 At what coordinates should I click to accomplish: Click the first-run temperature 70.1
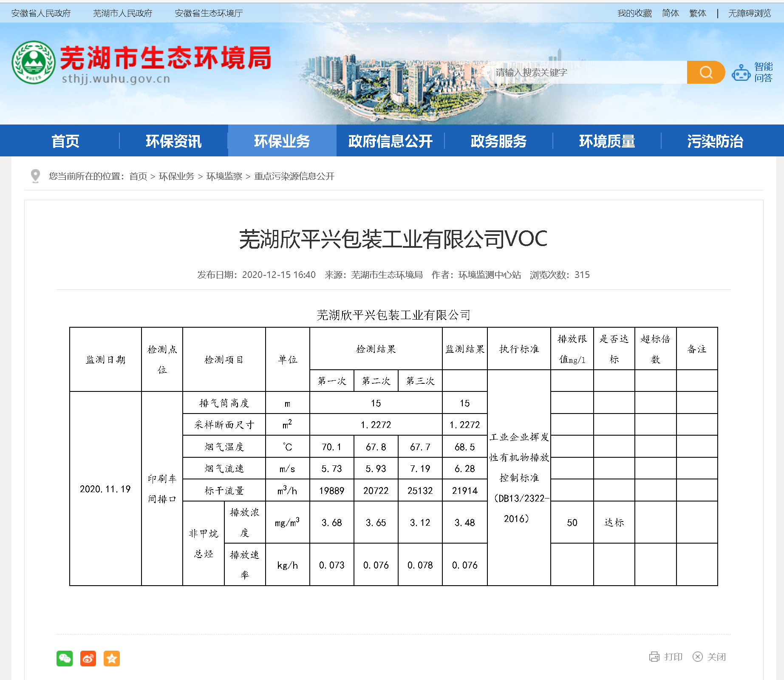pyautogui.click(x=331, y=447)
